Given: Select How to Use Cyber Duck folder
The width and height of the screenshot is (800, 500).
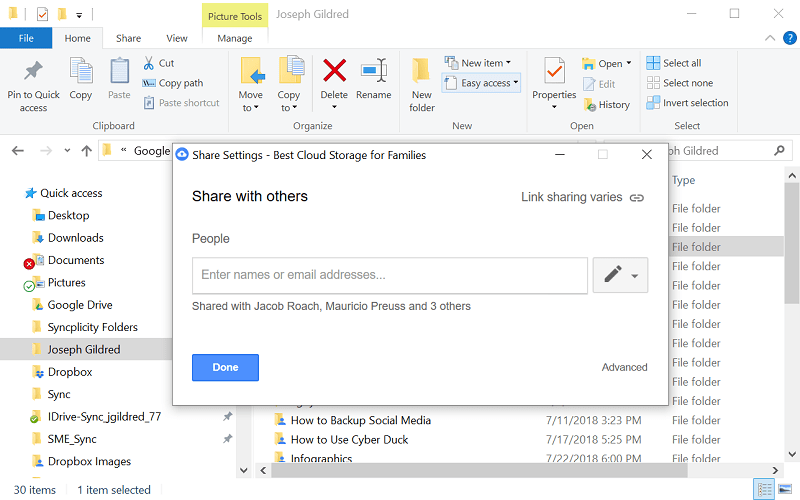Looking at the screenshot, I should pyautogui.click(x=349, y=440).
